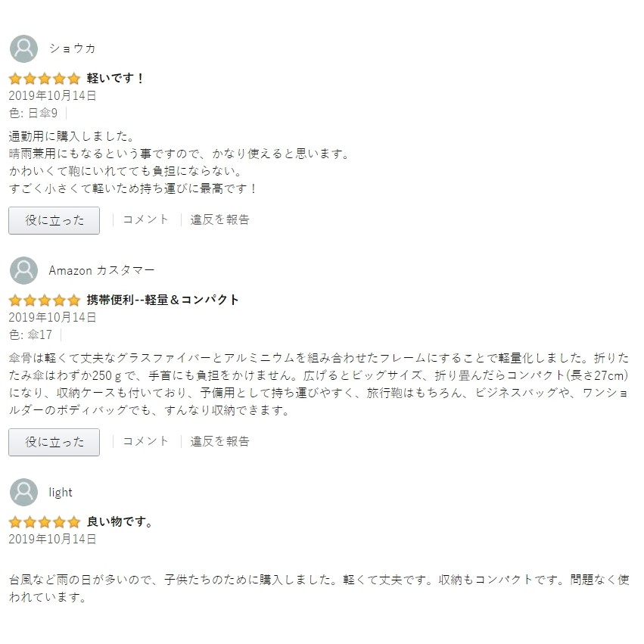
Task: Click the 色: 日傘9 variant label
Action: click(33, 113)
